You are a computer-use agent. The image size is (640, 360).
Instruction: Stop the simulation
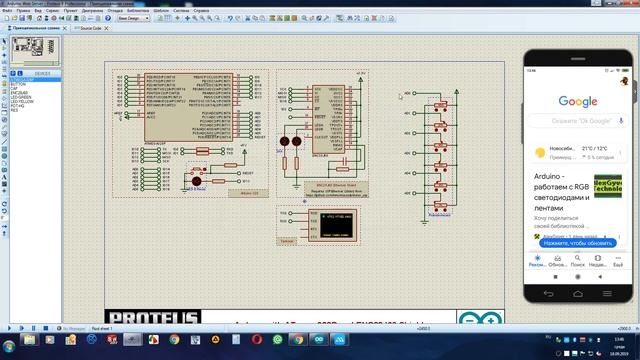[x=46, y=328]
